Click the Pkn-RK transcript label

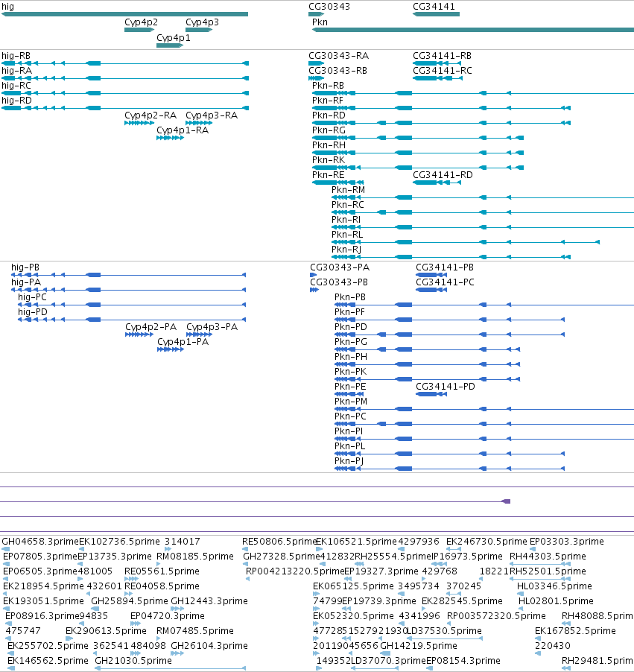tap(329, 160)
